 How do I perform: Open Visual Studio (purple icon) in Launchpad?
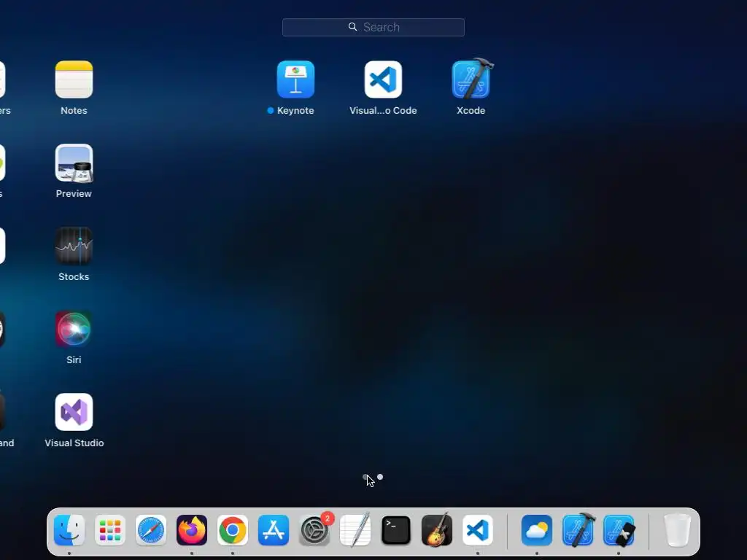[x=74, y=412]
